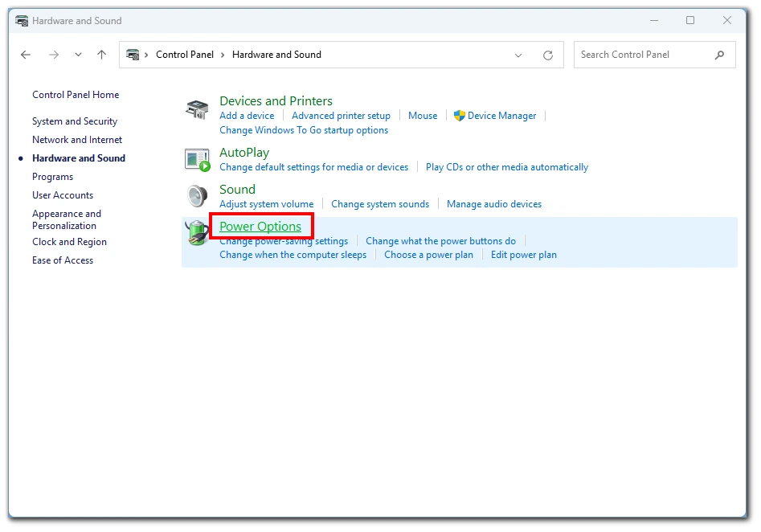Click Adjust system volume
This screenshot has height=532, width=761.
[x=267, y=204]
